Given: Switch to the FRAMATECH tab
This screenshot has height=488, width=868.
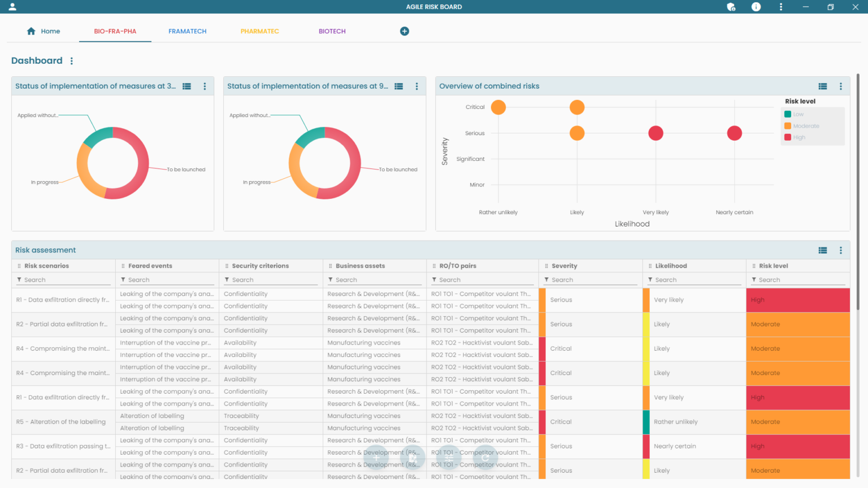Looking at the screenshot, I should tap(188, 31).
